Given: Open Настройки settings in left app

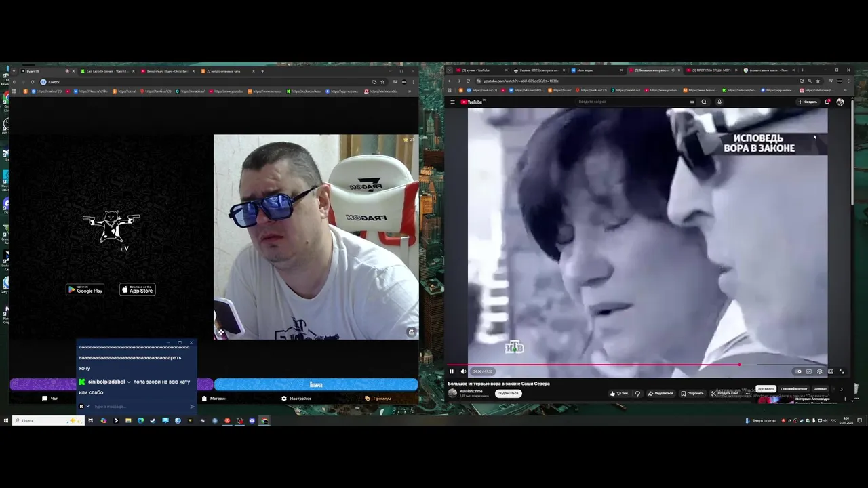Looking at the screenshot, I should 296,399.
